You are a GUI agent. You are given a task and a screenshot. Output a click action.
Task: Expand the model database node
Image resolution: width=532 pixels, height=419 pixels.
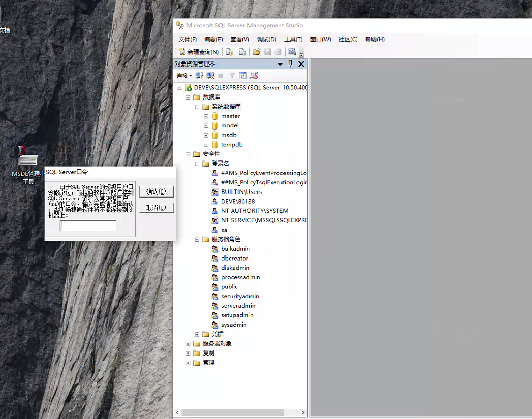(x=206, y=126)
